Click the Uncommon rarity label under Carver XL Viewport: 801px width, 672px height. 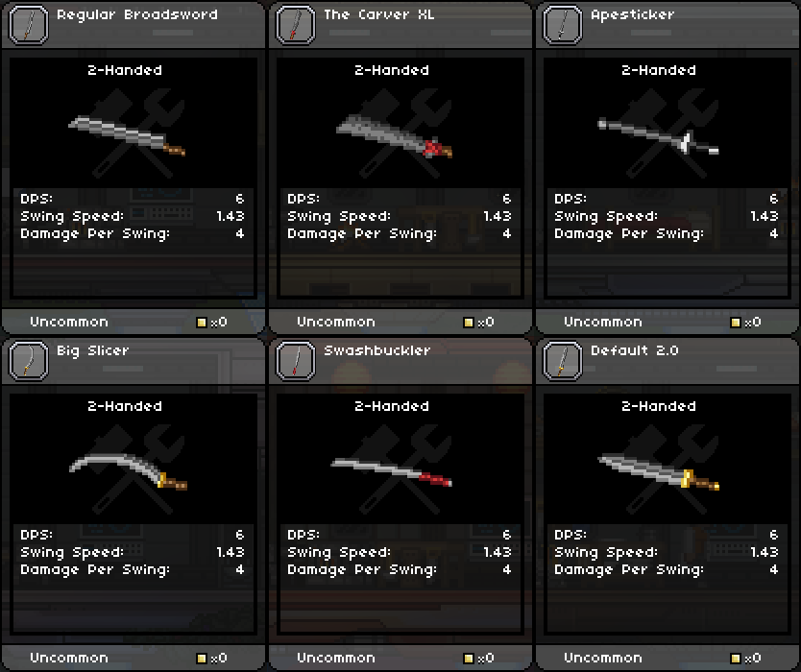pyautogui.click(x=336, y=322)
